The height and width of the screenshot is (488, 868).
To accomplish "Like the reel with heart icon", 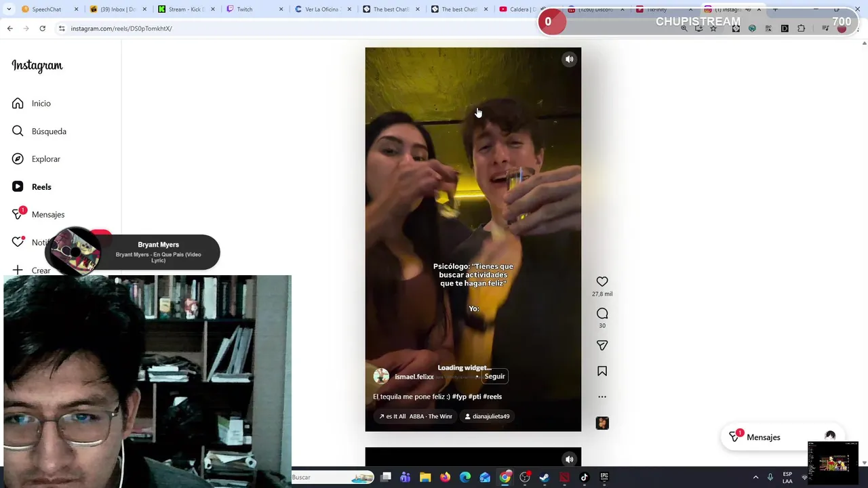I will pos(602,281).
